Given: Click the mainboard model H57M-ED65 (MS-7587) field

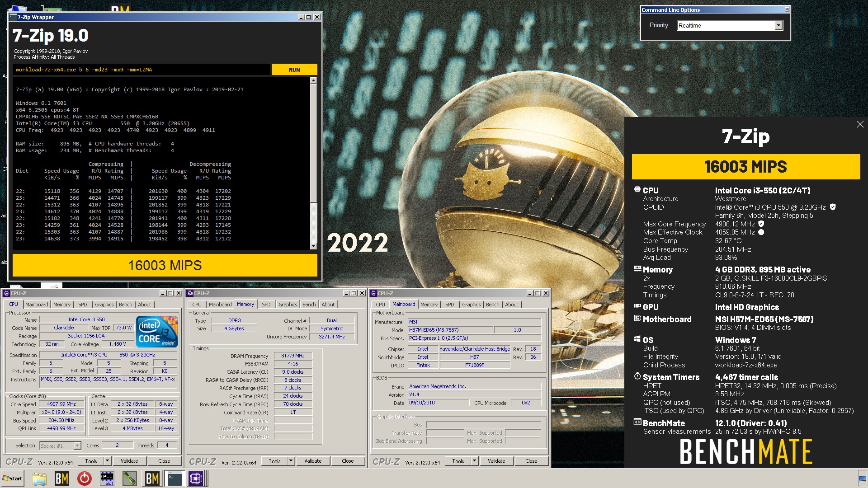Looking at the screenshot, I should click(x=450, y=330).
